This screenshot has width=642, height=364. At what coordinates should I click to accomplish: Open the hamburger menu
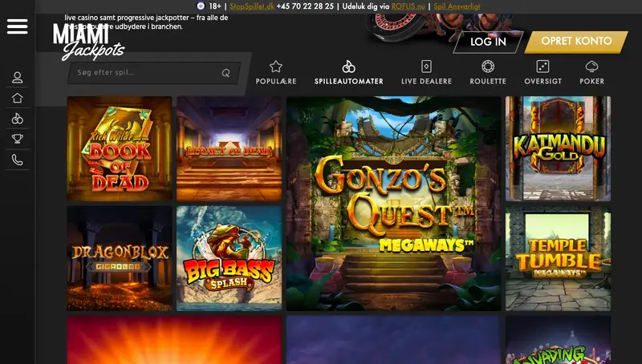click(x=17, y=26)
